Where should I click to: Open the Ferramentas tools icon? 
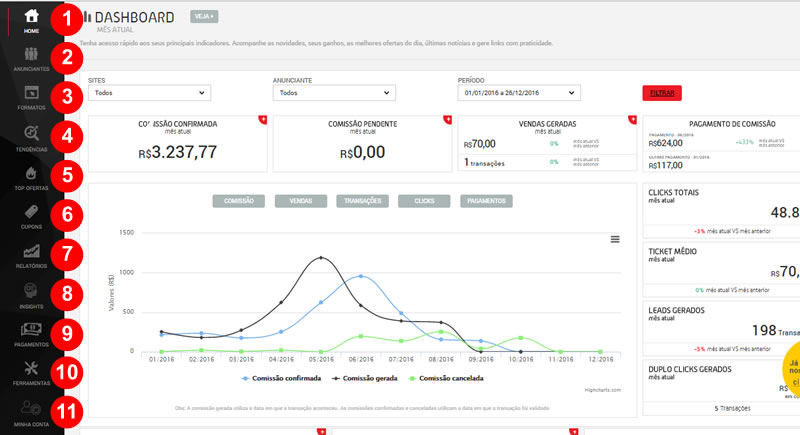pos(32,370)
